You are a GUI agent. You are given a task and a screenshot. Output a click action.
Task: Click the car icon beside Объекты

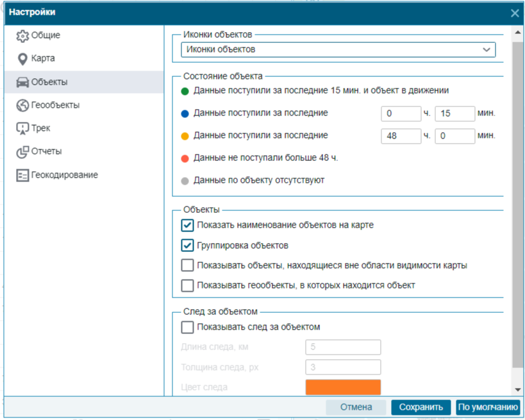tap(22, 82)
